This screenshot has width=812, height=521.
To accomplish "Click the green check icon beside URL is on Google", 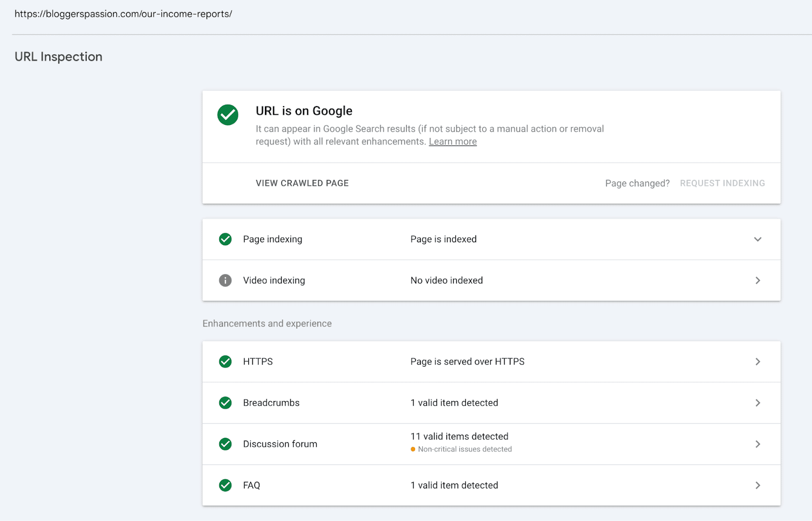I will coord(227,115).
